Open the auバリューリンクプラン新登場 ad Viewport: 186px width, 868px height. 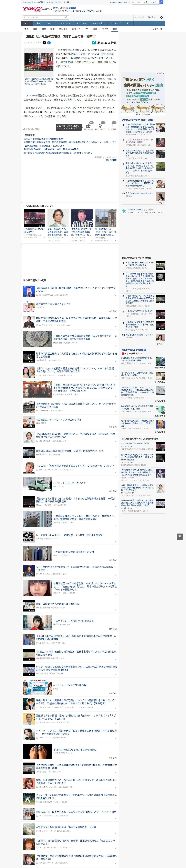click(70, 685)
